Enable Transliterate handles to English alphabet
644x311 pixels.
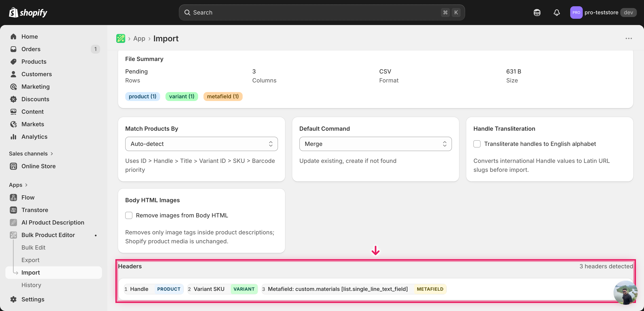click(x=477, y=144)
